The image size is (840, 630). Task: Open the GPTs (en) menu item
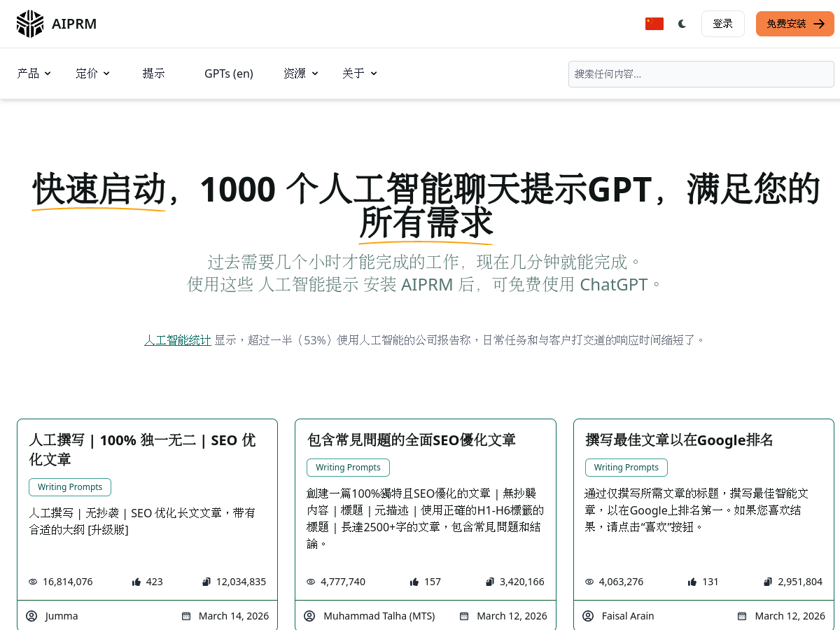229,73
